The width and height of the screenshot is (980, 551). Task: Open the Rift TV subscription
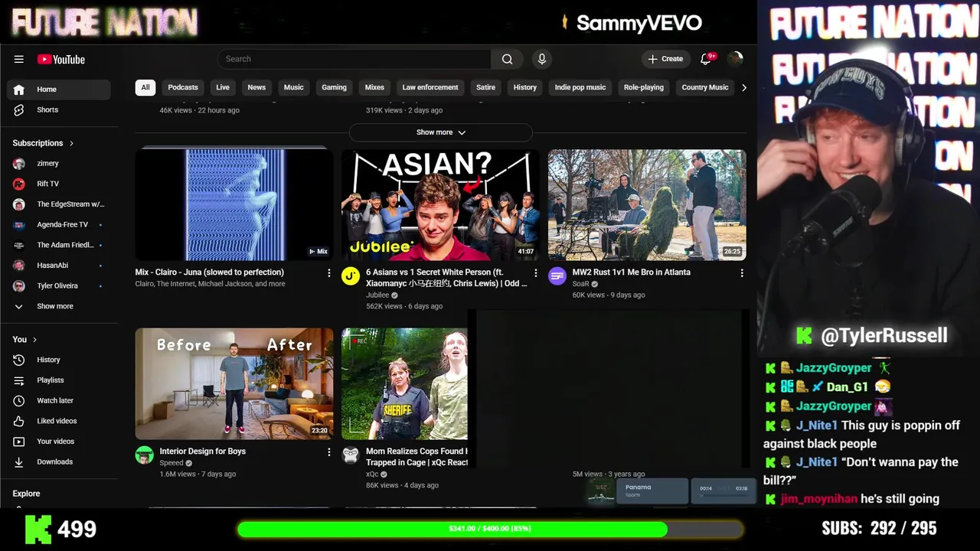(59, 184)
